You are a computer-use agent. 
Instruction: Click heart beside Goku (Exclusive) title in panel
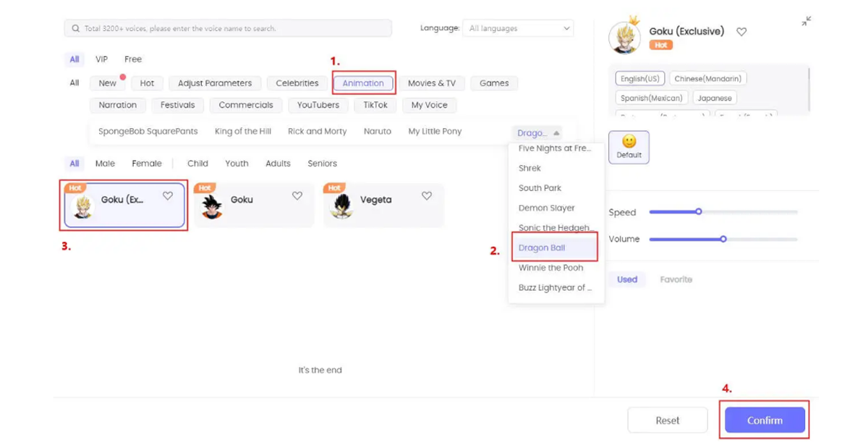tap(741, 32)
